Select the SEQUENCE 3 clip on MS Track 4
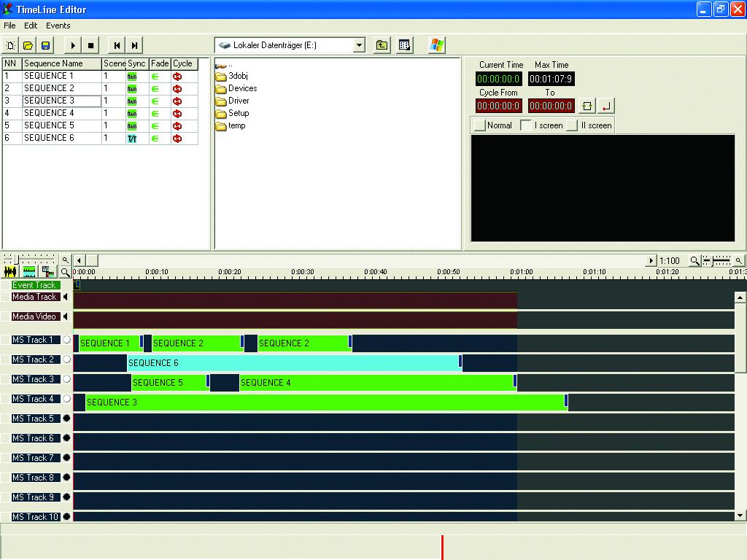747x560 pixels. coord(327,402)
